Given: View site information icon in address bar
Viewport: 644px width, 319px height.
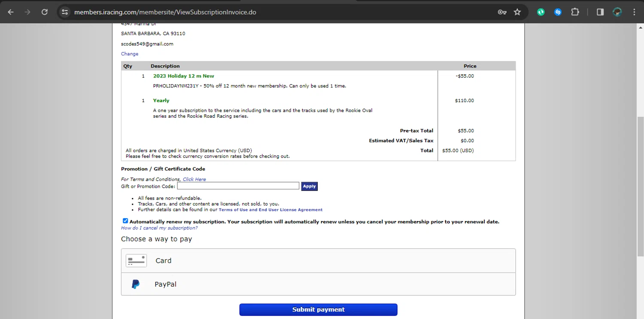Looking at the screenshot, I should point(65,12).
